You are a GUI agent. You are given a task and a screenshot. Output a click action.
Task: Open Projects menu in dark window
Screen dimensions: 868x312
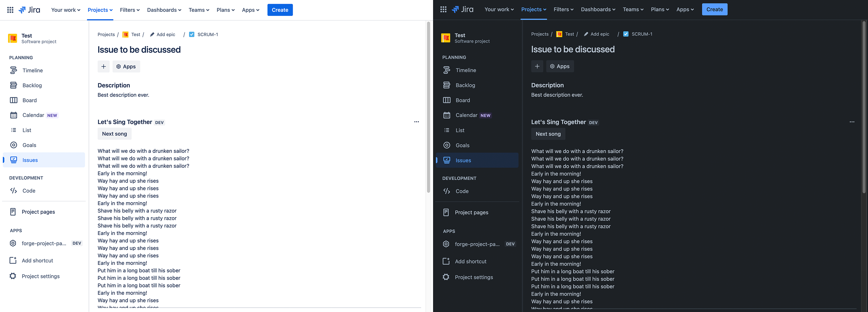click(x=534, y=9)
